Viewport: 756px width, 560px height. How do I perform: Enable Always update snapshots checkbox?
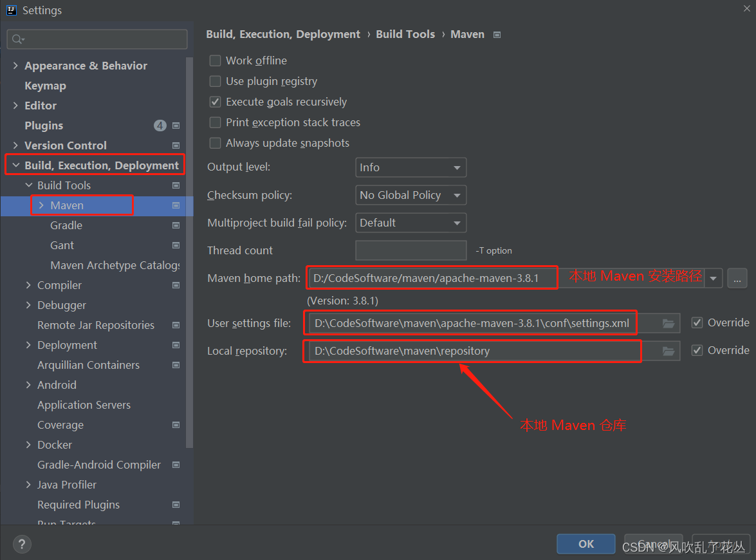[x=215, y=144]
